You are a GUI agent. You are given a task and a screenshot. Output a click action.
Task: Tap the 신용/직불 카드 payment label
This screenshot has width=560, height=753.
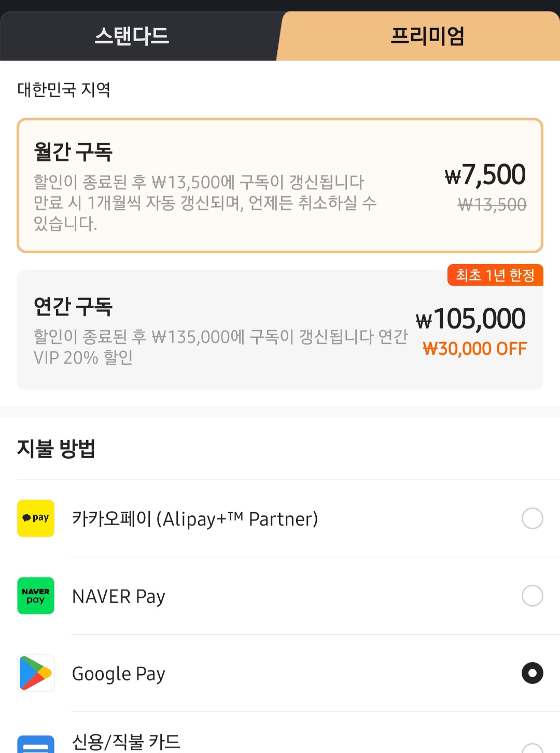126,742
